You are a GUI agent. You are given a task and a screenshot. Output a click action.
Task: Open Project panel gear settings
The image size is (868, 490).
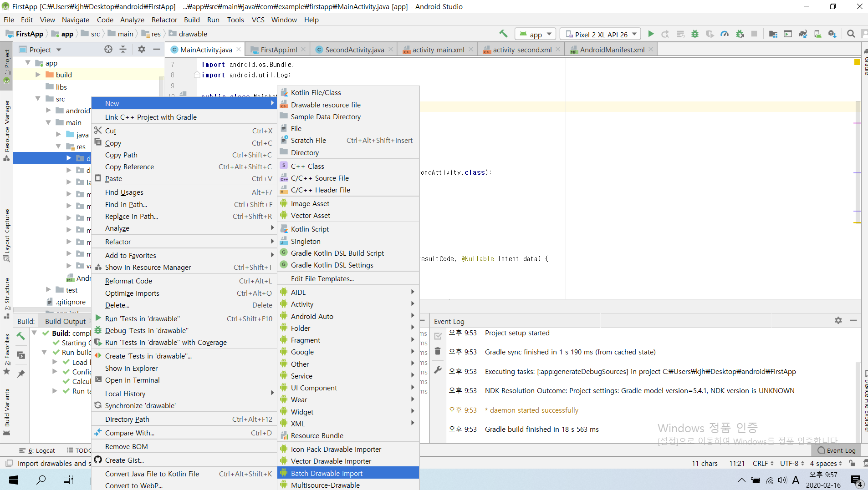point(142,49)
